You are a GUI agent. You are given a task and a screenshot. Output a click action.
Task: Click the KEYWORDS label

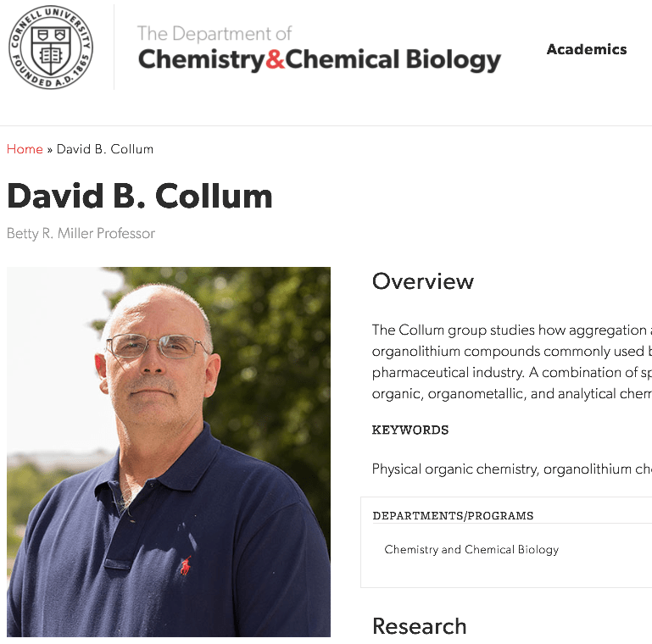(410, 430)
